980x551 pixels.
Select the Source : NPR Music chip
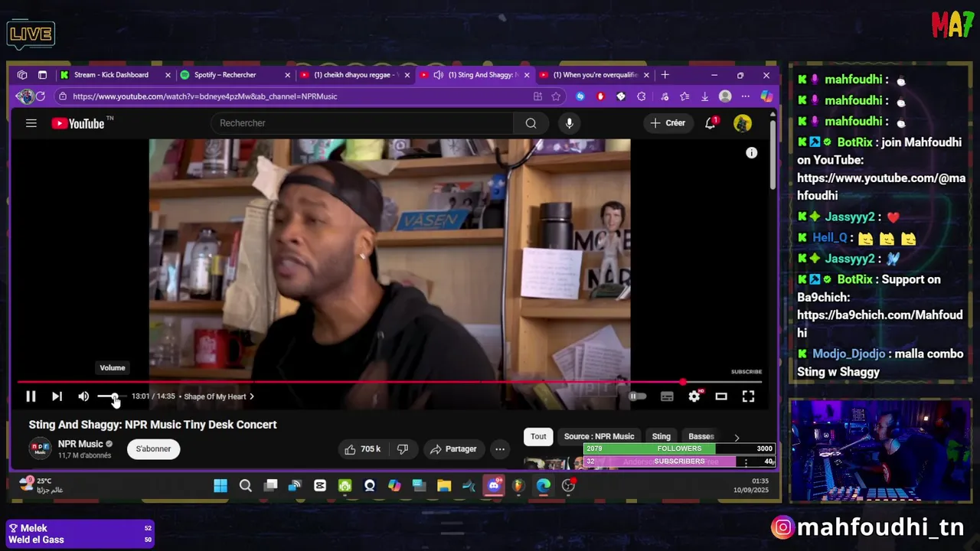(599, 437)
